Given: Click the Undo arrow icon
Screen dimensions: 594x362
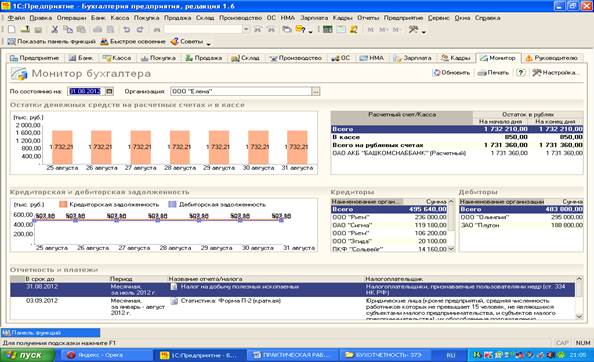Looking at the screenshot, I should tap(127, 29).
